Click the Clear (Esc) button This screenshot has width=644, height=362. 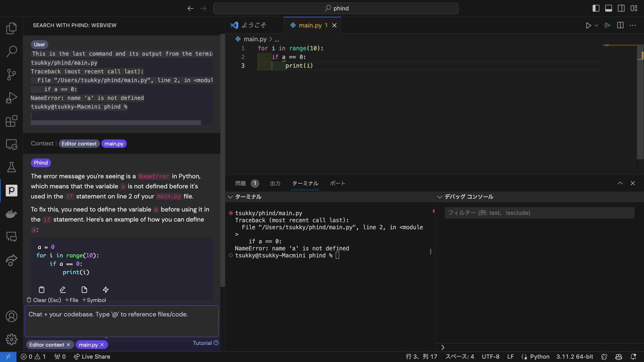tap(44, 300)
